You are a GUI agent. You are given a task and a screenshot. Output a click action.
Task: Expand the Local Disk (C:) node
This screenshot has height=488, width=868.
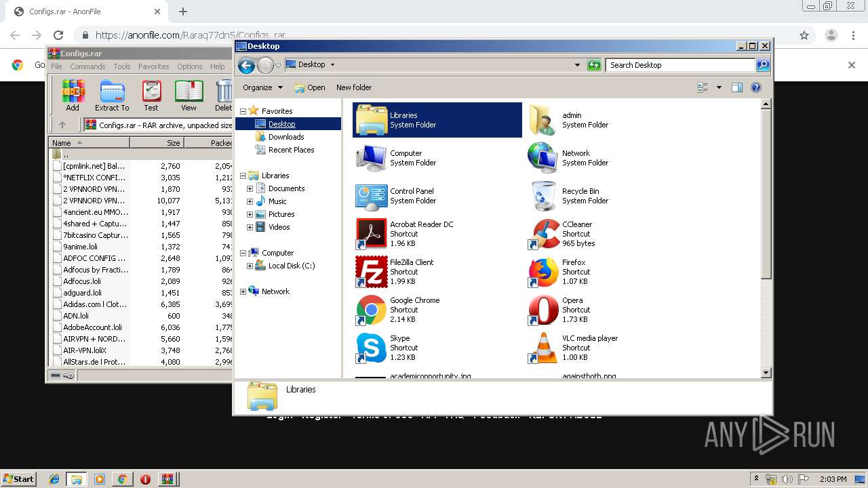[250, 266]
